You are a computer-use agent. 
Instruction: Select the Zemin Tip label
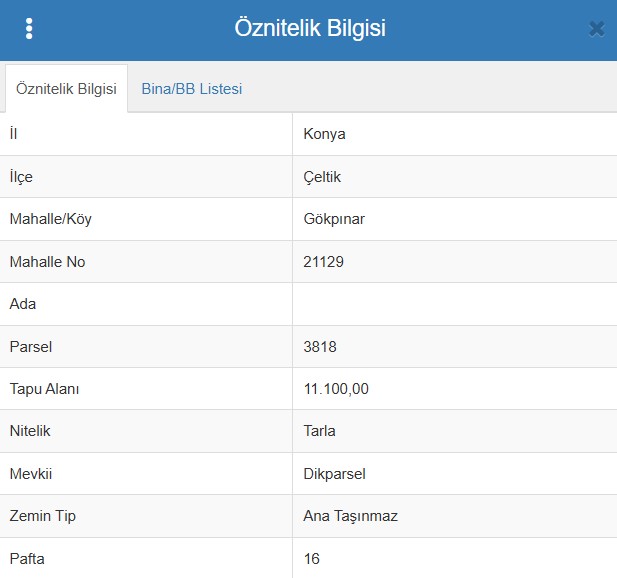[42, 516]
